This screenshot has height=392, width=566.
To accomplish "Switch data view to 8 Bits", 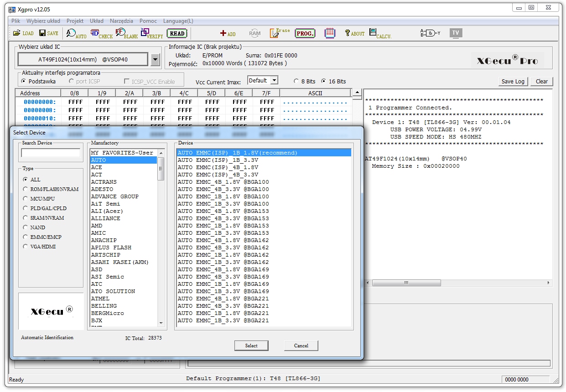I will click(296, 82).
